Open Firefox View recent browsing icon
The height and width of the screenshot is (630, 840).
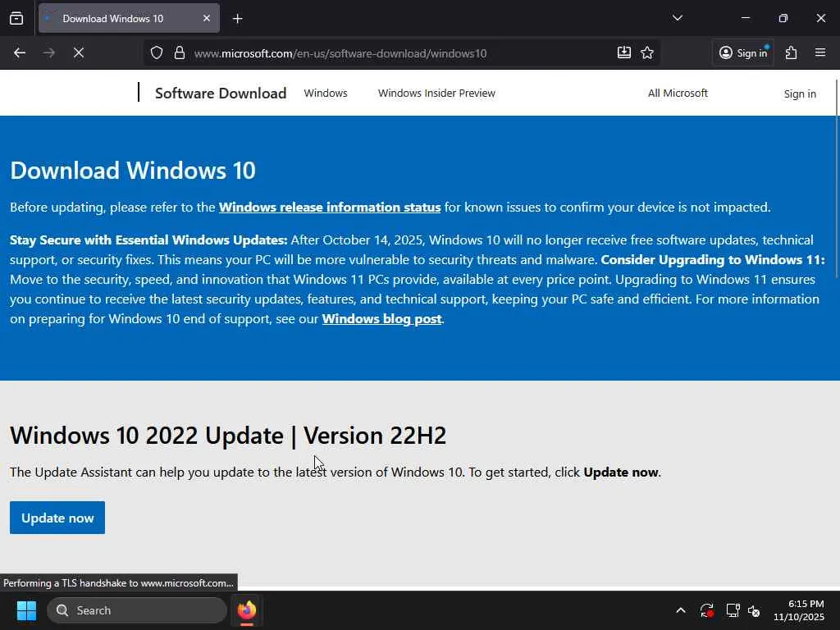pos(16,18)
